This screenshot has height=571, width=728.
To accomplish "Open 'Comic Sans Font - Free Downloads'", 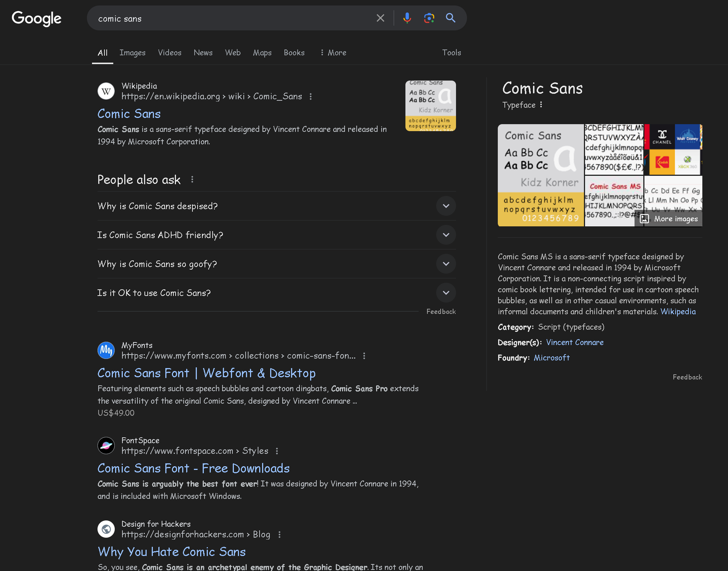I will [x=194, y=468].
